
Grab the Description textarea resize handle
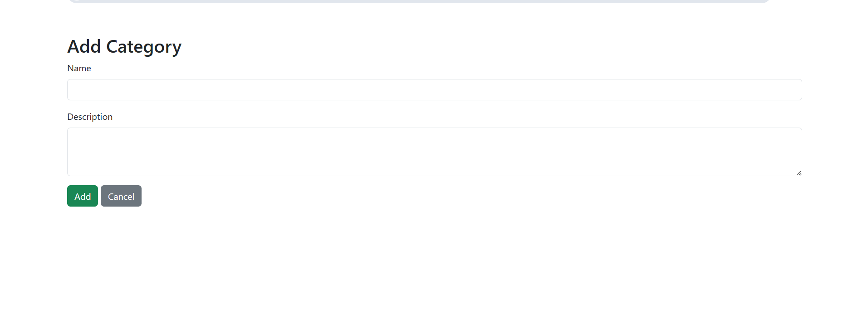[x=799, y=173]
